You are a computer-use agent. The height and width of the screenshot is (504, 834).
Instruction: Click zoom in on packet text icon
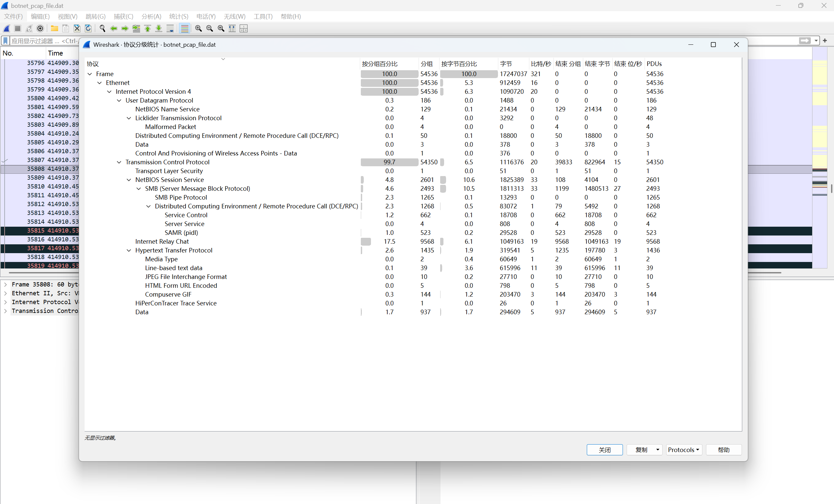point(198,28)
